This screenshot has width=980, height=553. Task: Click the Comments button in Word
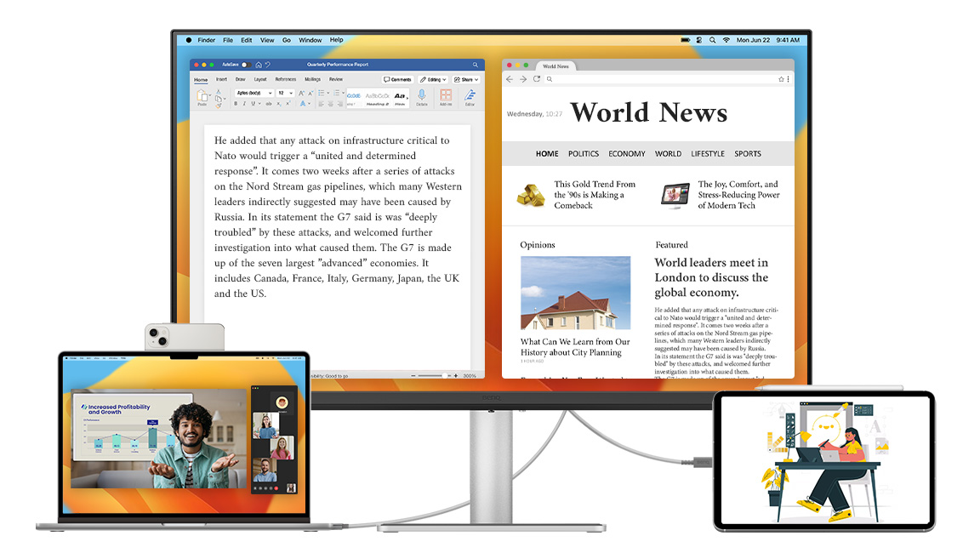[x=398, y=79]
